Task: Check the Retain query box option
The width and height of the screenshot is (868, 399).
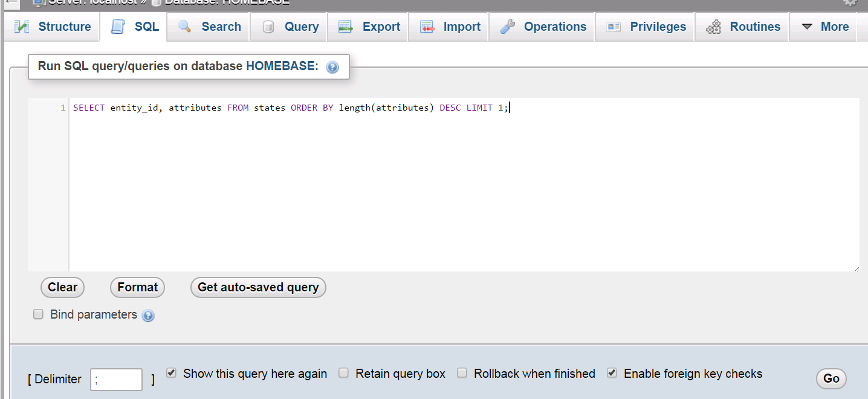Action: 343,373
